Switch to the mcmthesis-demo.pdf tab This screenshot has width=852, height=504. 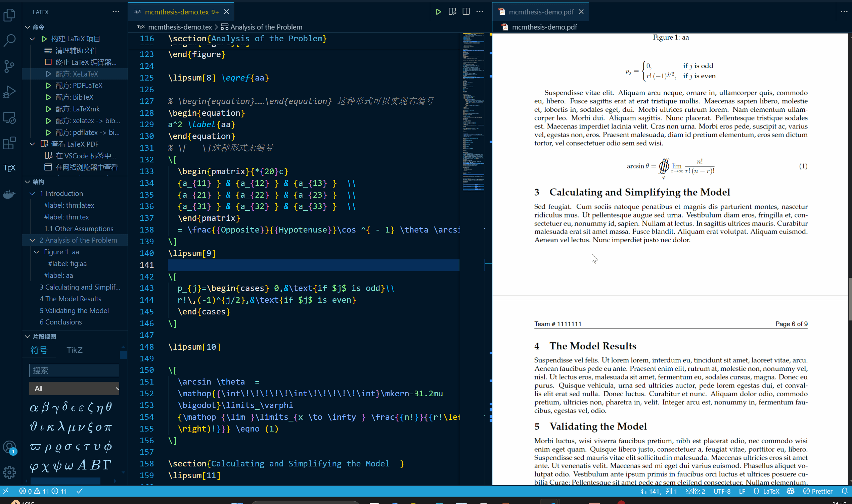click(541, 12)
